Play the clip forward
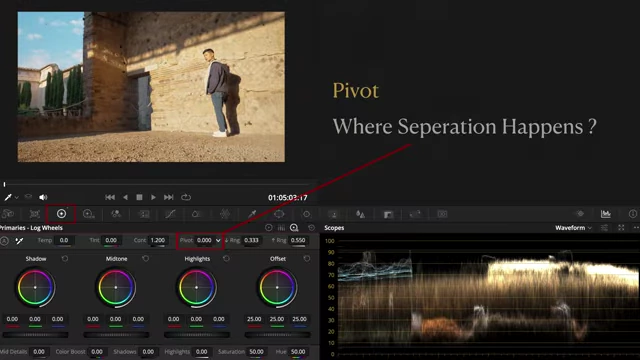The width and height of the screenshot is (640, 360). pyautogui.click(x=153, y=197)
